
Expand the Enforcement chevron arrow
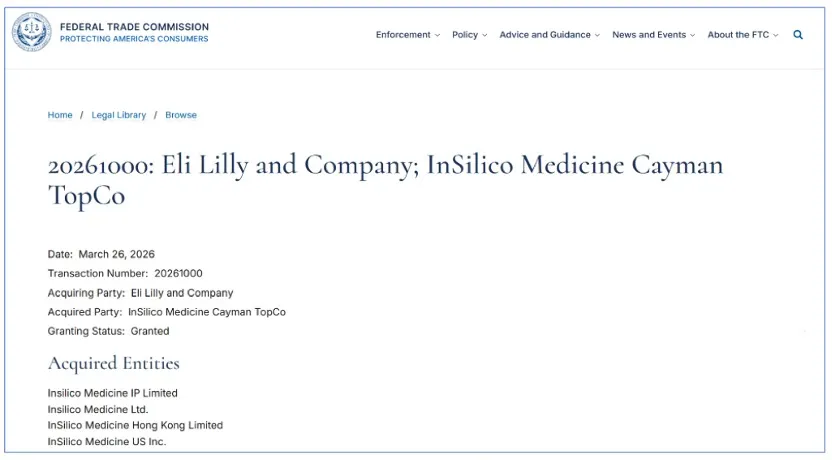click(x=437, y=36)
